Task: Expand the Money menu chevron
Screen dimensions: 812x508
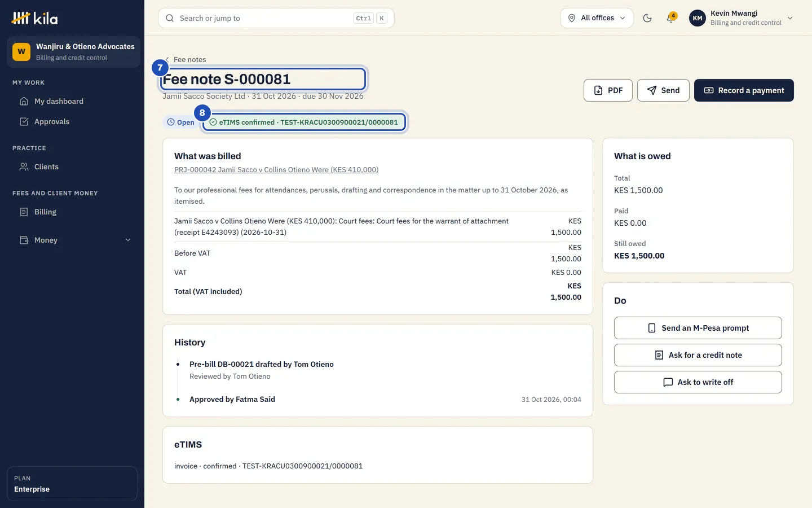Action: 128,240
